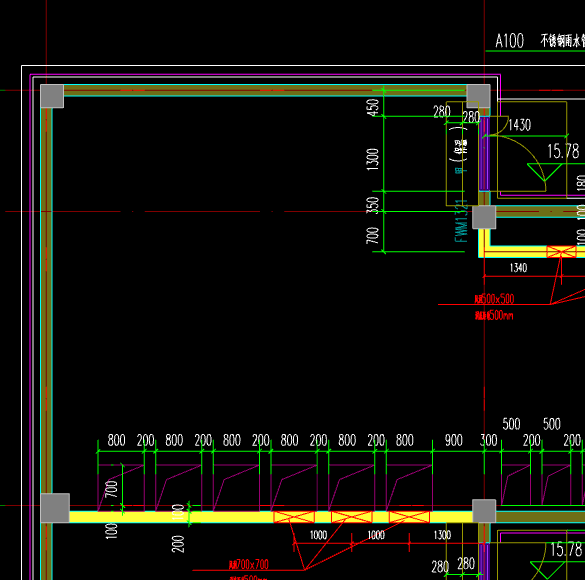585x580 pixels.
Task: Click the red 1300 dimension text
Action: [x=442, y=535]
